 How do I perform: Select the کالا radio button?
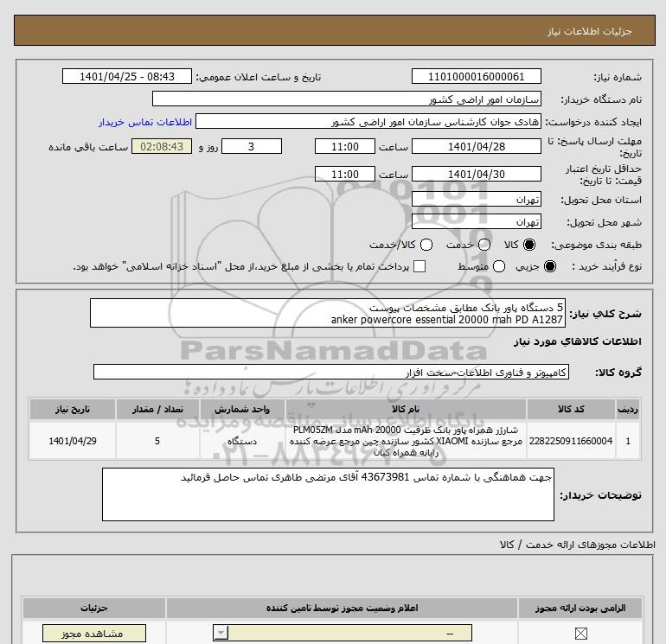(x=529, y=245)
